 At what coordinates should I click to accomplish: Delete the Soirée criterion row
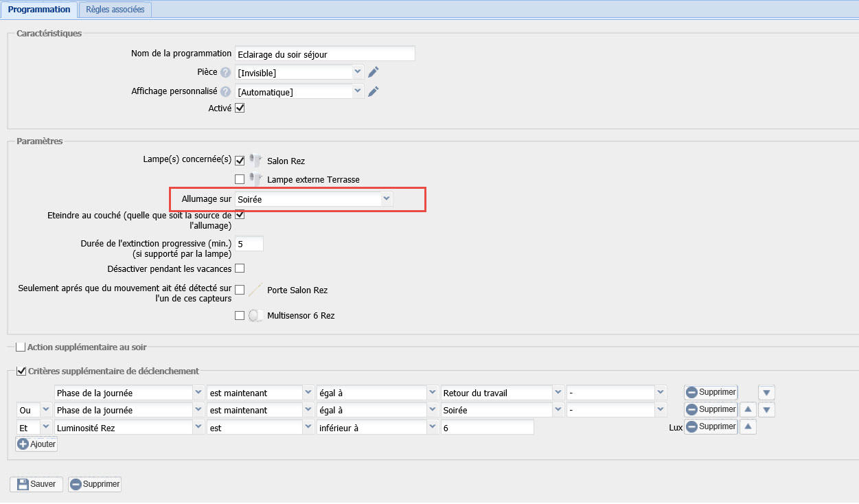pyautogui.click(x=711, y=410)
